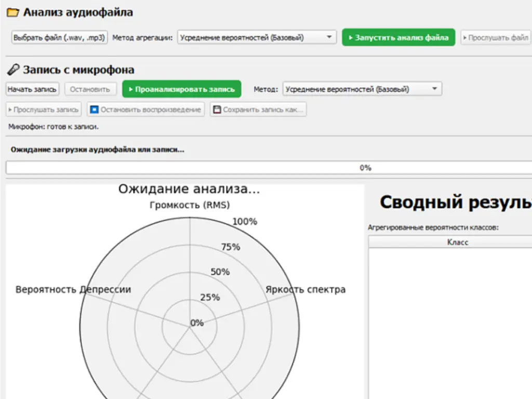Play the loaded file via Прослушать файл

[495, 37]
